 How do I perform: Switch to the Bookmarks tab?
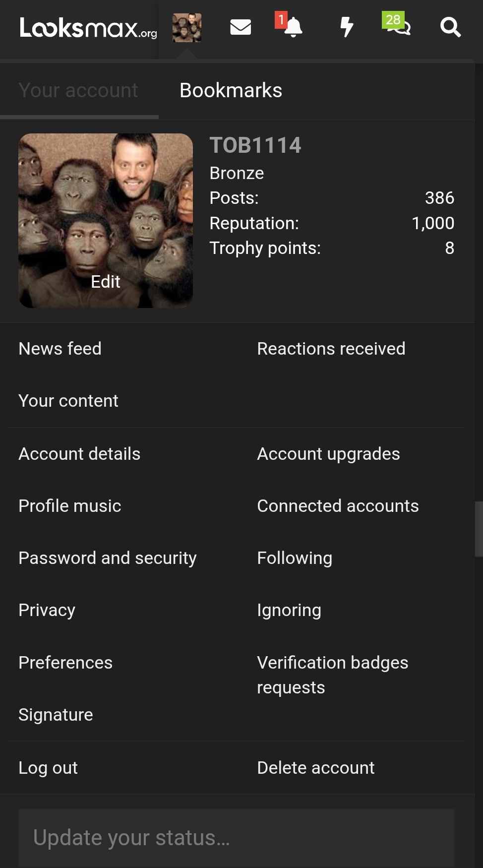(x=231, y=90)
